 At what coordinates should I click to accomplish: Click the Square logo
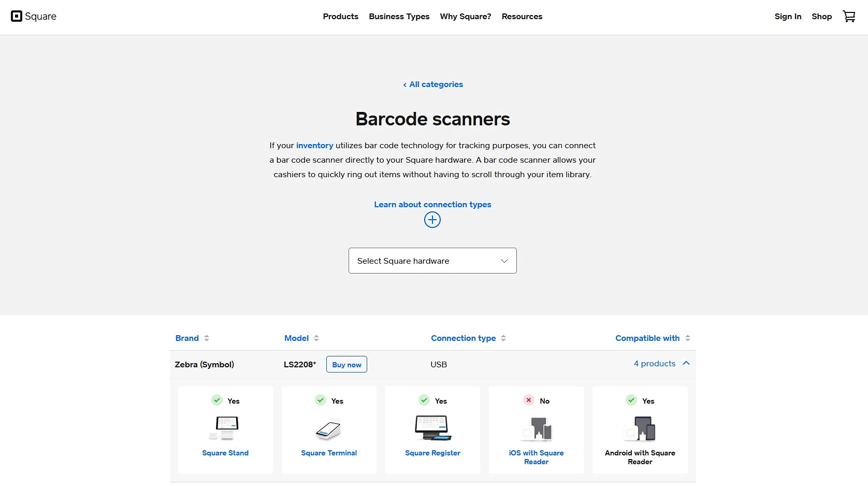34,17
